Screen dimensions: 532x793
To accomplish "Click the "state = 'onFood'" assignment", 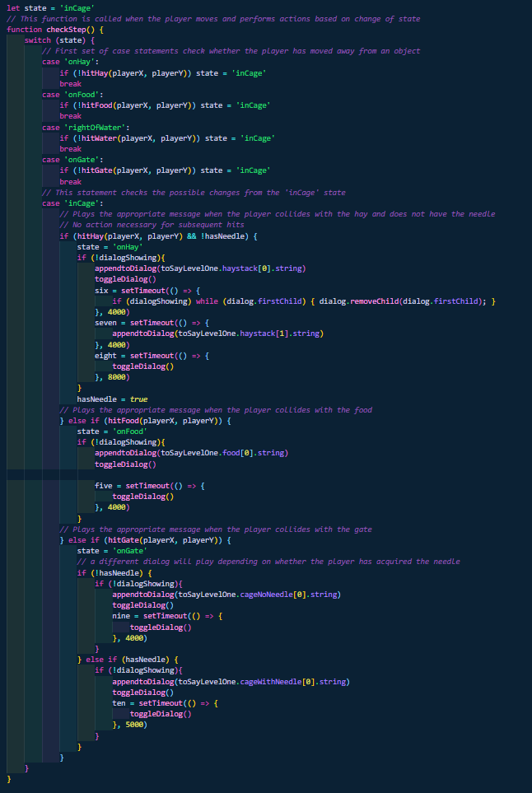I will pyautogui.click(x=112, y=431).
